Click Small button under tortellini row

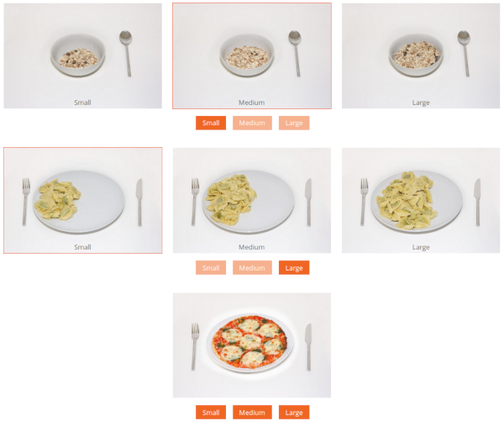(211, 268)
